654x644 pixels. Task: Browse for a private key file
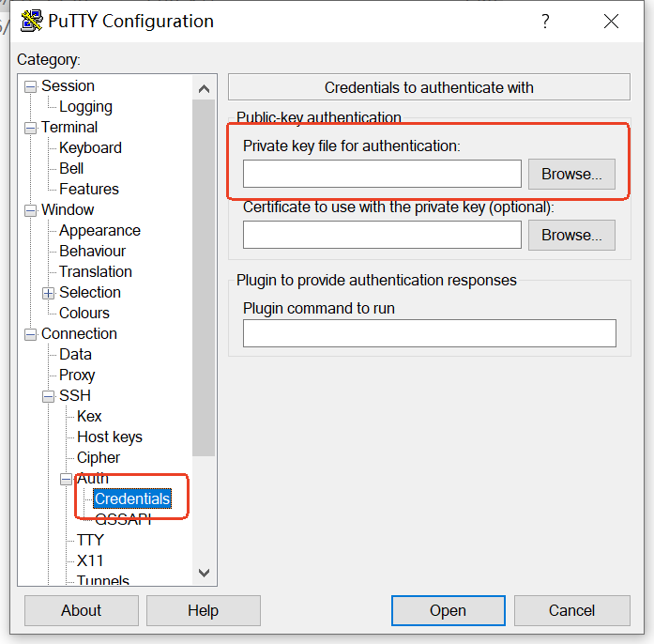coord(571,174)
